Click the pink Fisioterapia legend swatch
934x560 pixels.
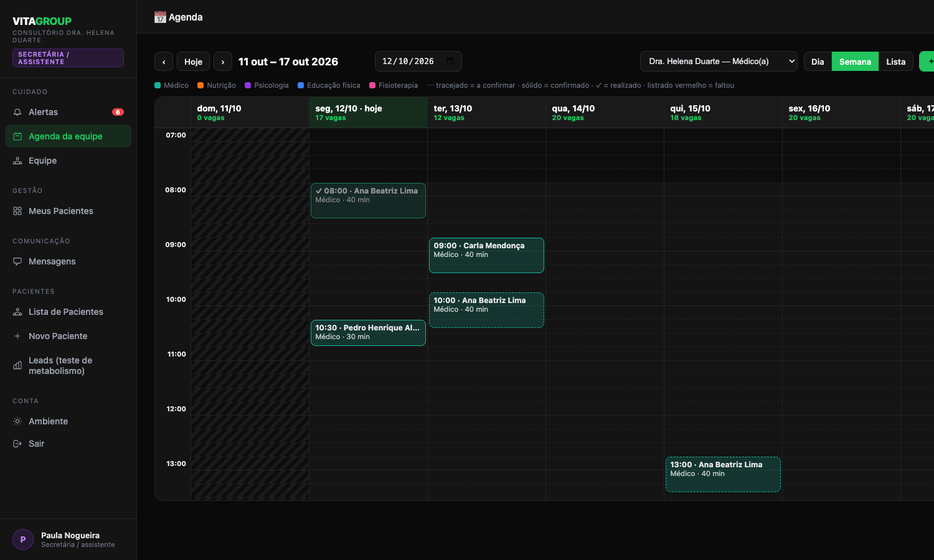[x=372, y=85]
